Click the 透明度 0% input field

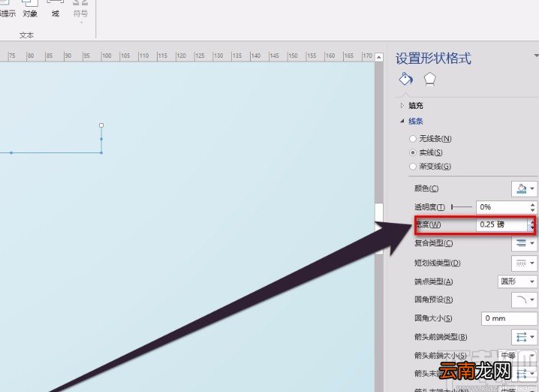(x=502, y=207)
